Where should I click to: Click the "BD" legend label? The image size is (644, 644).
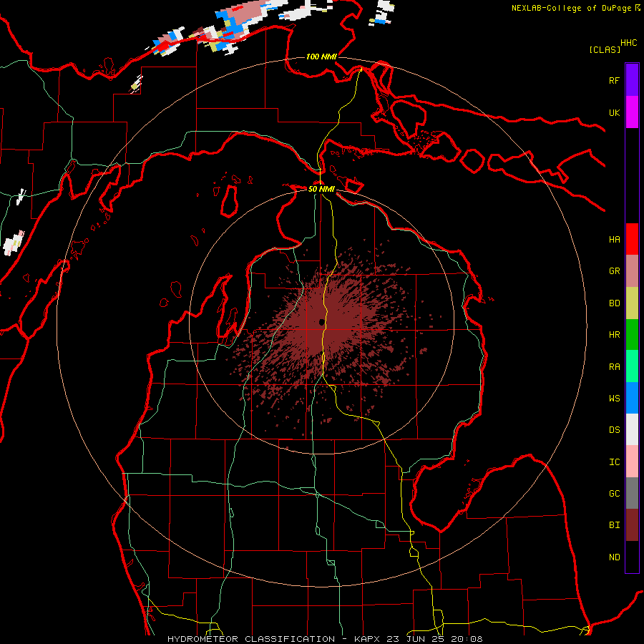[614, 303]
